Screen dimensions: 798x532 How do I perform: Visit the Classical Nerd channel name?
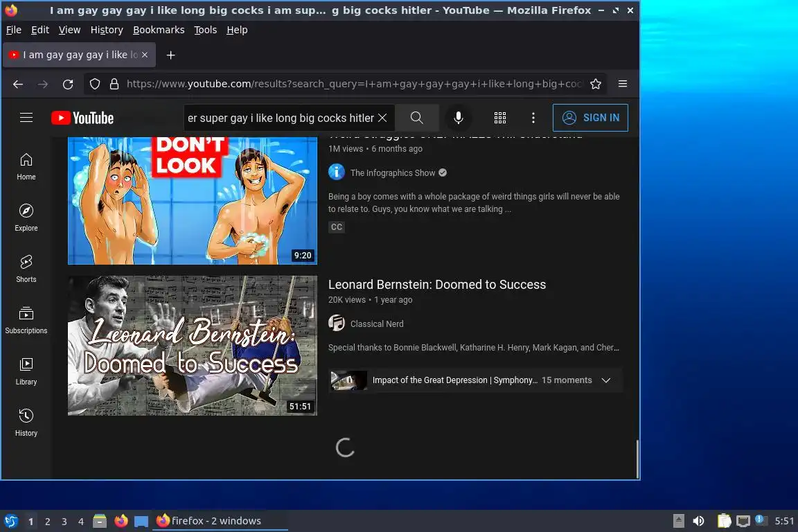click(377, 323)
